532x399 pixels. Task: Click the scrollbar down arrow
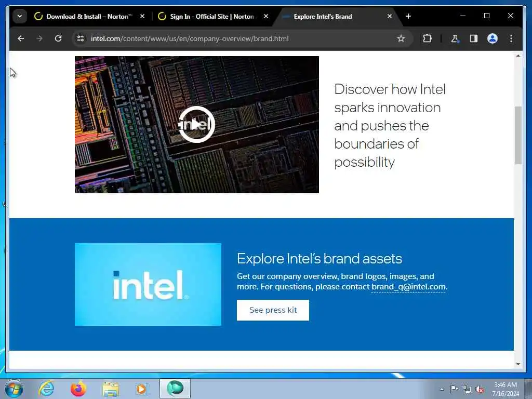coord(518,364)
